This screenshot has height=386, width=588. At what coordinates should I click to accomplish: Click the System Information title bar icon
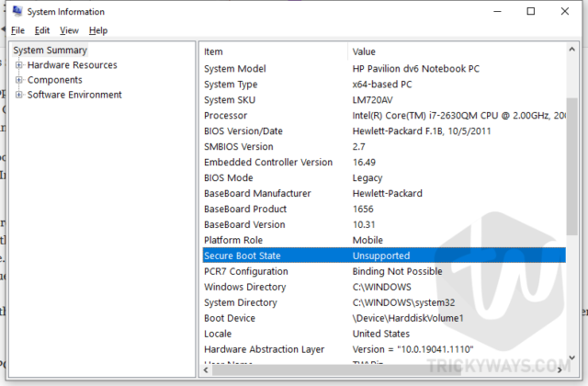(17, 11)
